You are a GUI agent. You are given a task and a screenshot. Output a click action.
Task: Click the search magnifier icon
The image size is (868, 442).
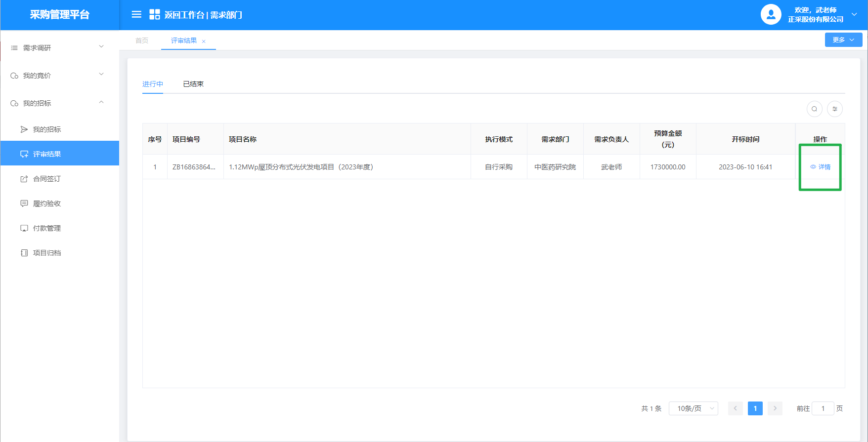814,109
